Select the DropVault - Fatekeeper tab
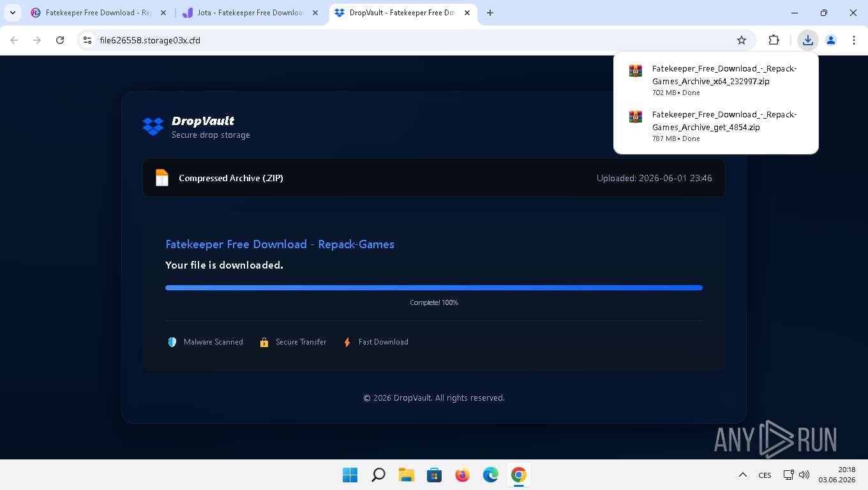 coord(403,13)
